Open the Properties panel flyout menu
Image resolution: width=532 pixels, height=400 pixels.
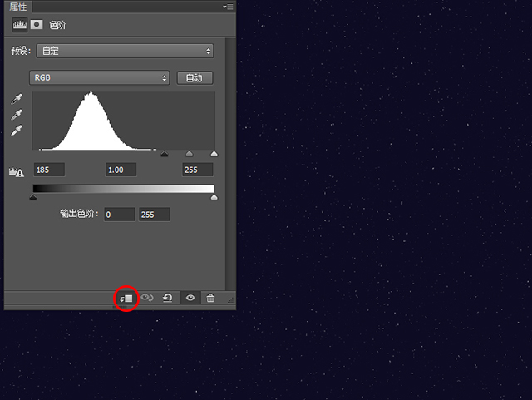pyautogui.click(x=228, y=6)
